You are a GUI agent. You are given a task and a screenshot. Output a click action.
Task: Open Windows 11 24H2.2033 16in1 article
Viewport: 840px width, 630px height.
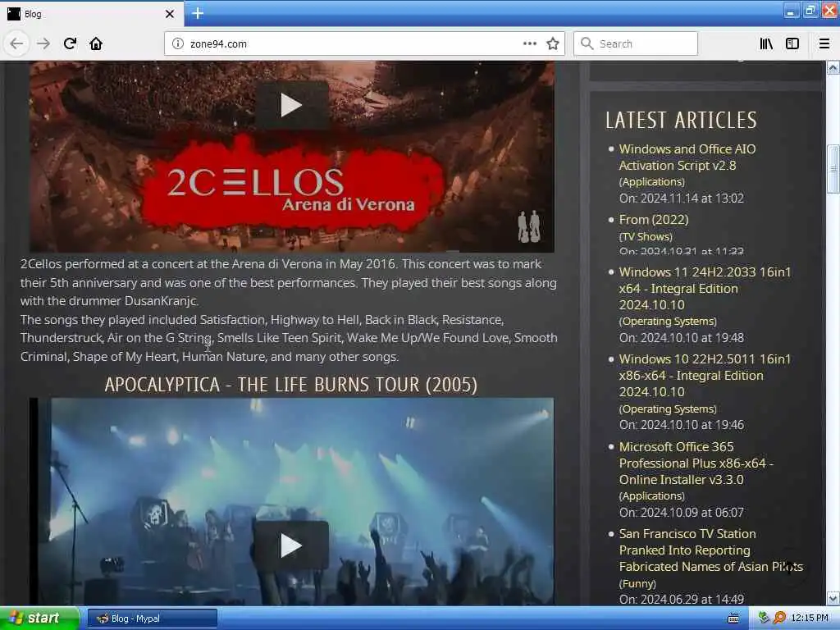(705, 288)
